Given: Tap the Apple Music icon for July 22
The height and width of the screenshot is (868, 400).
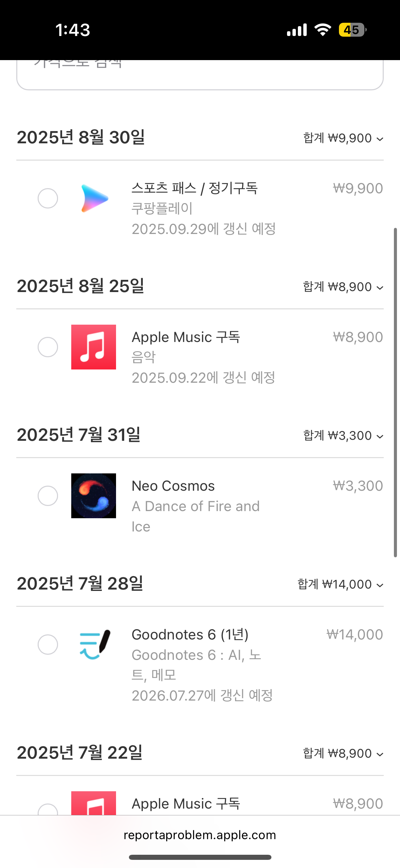Looking at the screenshot, I should coord(94,803).
